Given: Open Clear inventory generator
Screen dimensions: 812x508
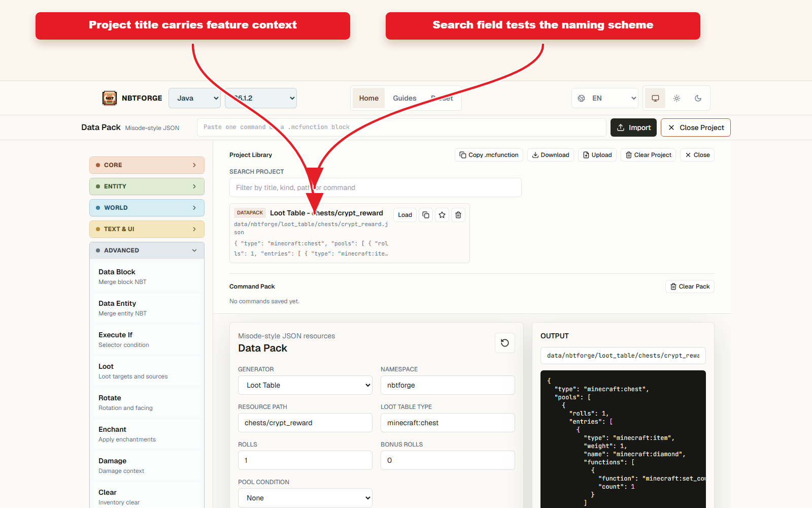Looking at the screenshot, I should 147,497.
